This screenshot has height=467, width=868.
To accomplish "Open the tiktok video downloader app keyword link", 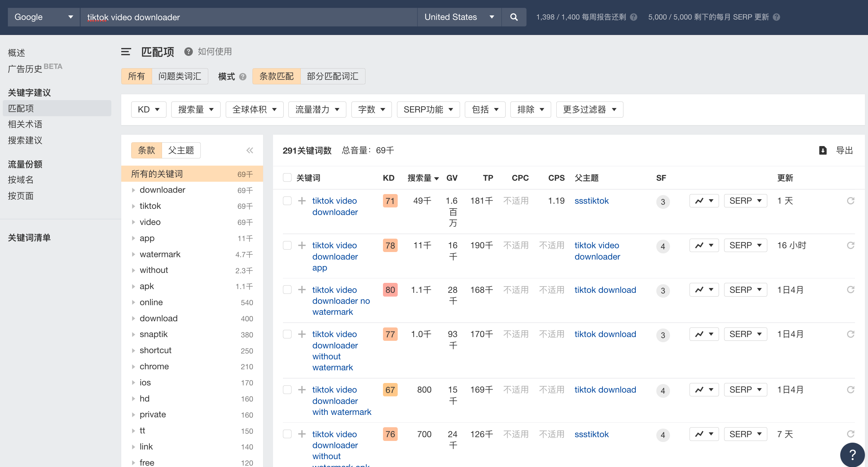I will (x=335, y=256).
